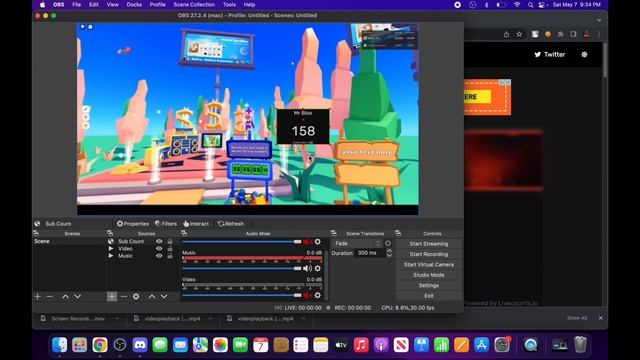Click the Duration 300 ms input field

pos(370,253)
